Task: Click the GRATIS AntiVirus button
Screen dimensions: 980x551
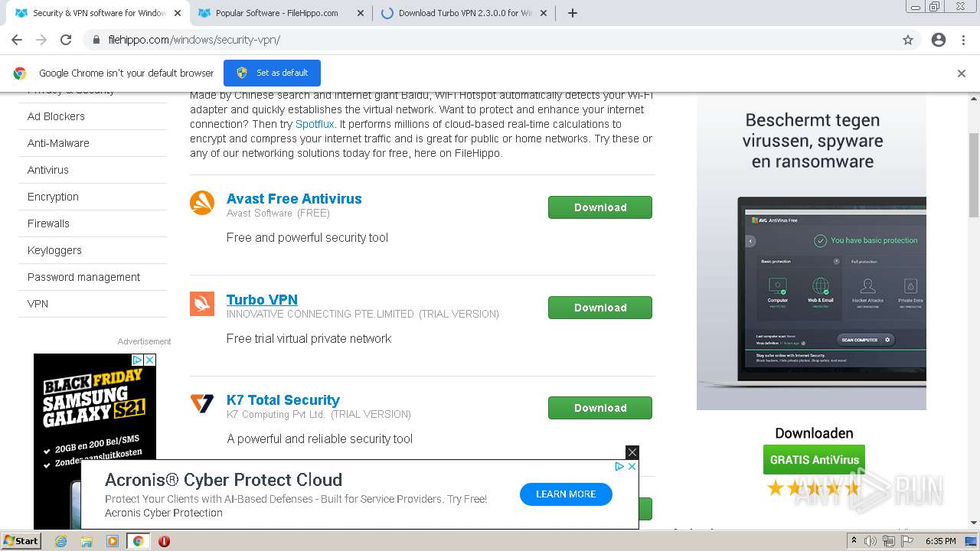Action: coord(814,460)
